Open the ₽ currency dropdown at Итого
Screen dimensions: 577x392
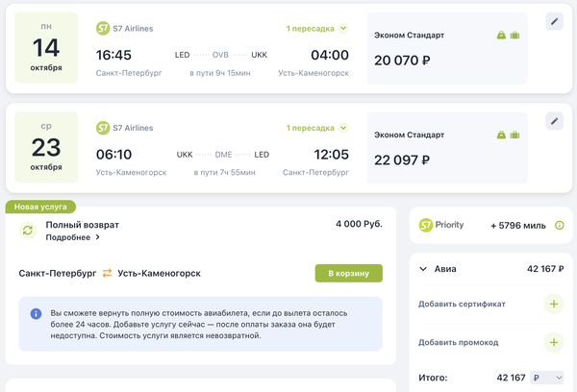coord(547,378)
